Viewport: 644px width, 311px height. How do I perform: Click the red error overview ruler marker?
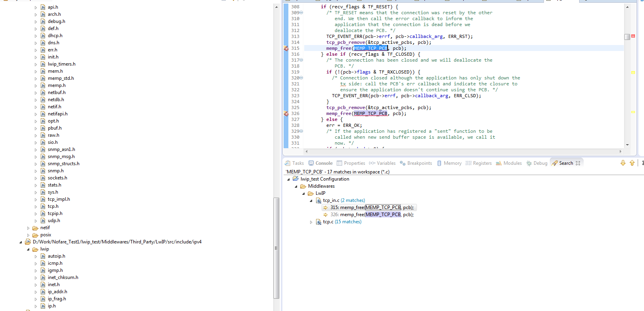(x=633, y=36)
